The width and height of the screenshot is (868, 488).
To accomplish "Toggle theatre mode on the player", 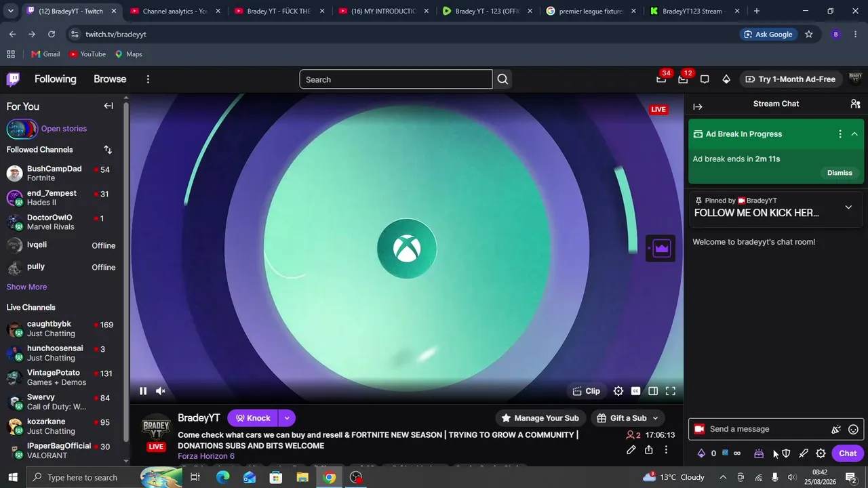I will tap(653, 391).
